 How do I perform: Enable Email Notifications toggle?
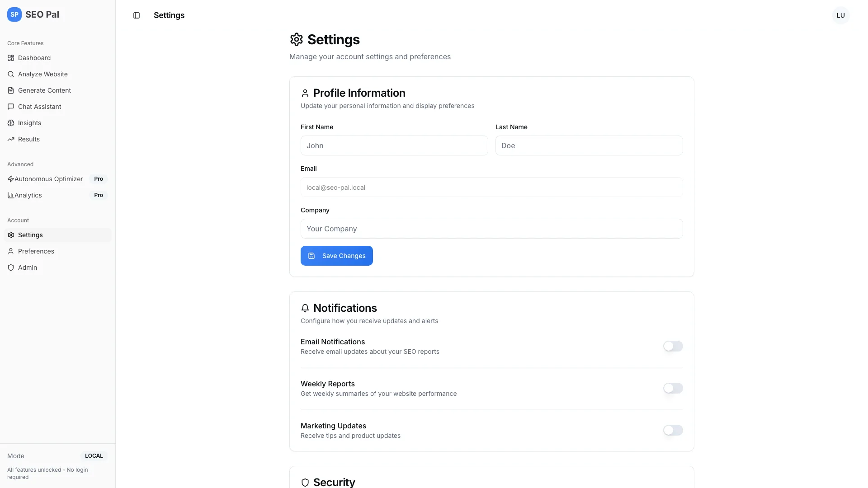coord(673,346)
